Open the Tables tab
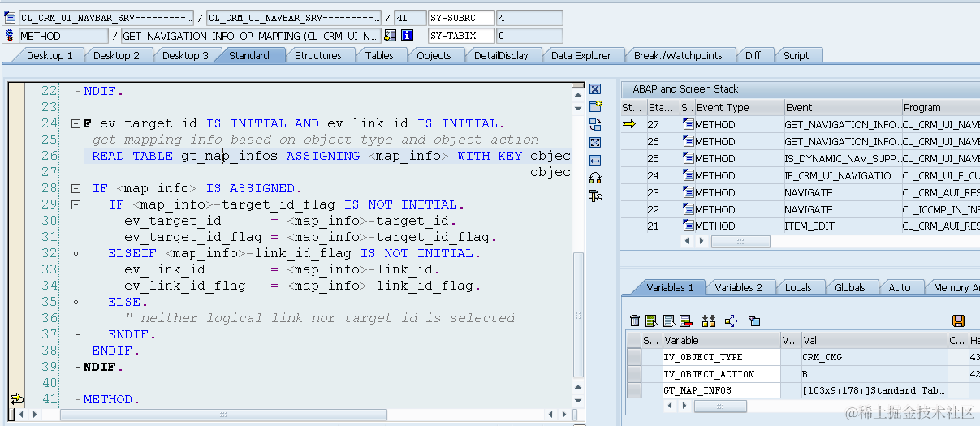 click(x=379, y=55)
